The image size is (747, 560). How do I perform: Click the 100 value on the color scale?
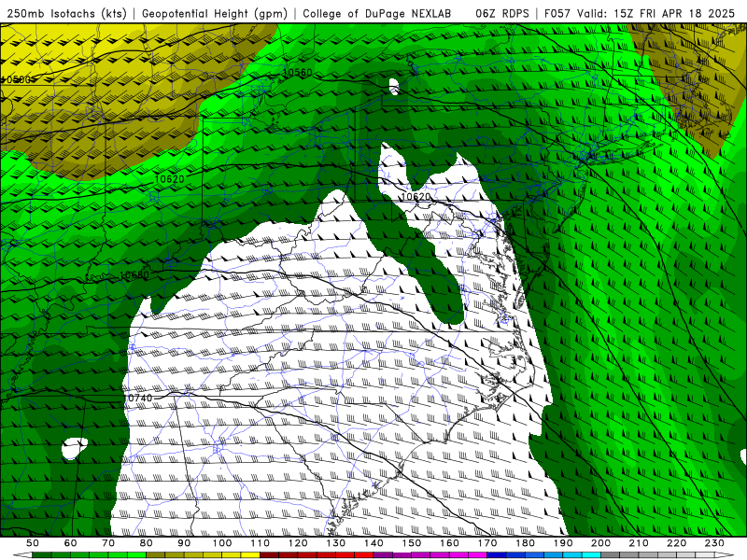[222, 543]
